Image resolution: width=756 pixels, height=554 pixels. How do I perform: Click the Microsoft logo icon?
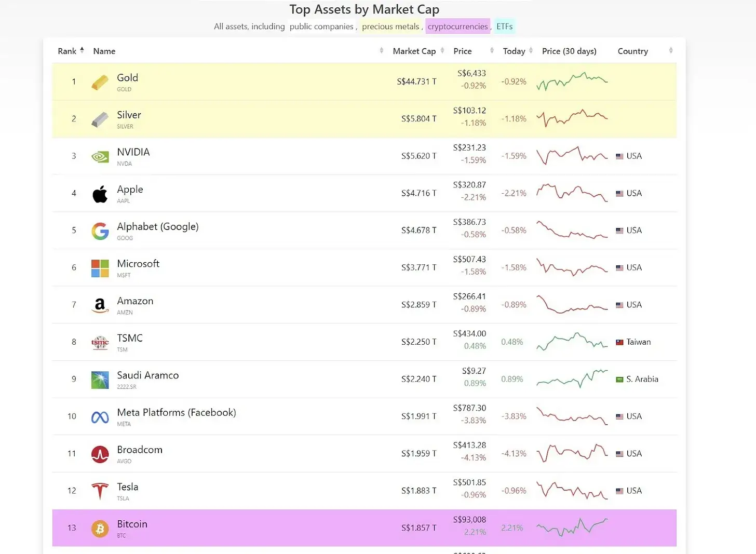pyautogui.click(x=100, y=268)
